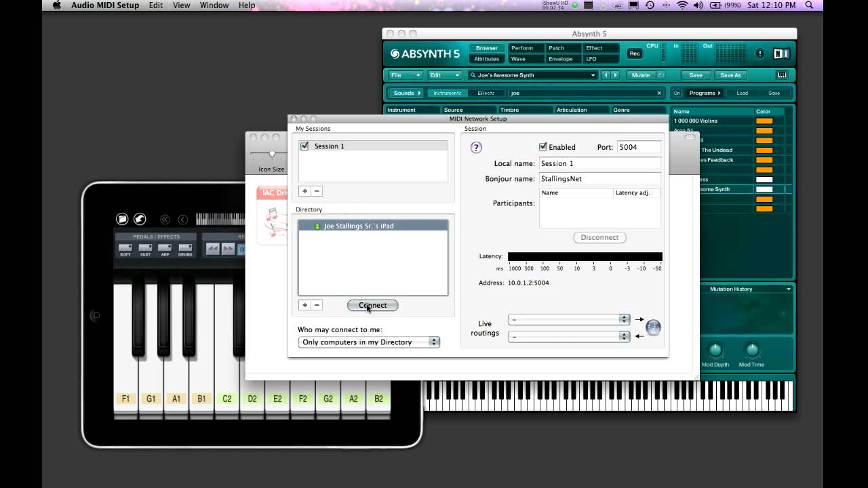
Task: Remove session with the minus button
Action: (x=317, y=191)
